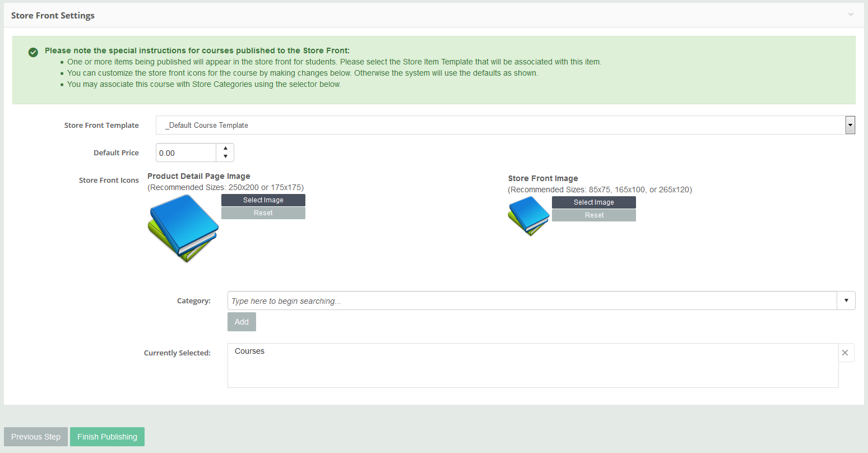
Task: Select Image for Product Detail Page
Action: 263,200
